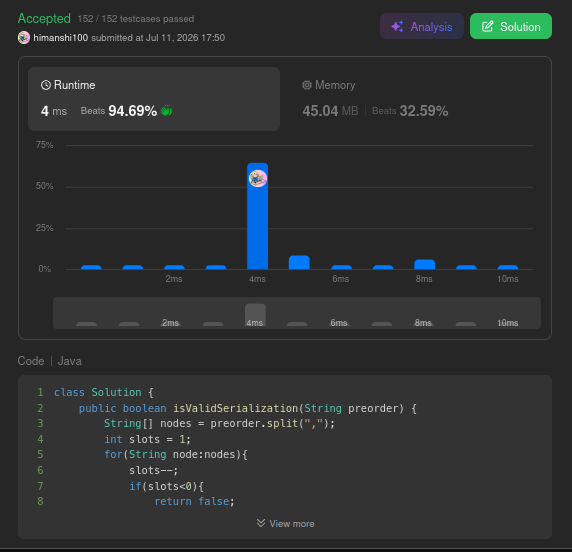
Task: Click the edit pencil icon in Solution button
Action: tap(488, 26)
